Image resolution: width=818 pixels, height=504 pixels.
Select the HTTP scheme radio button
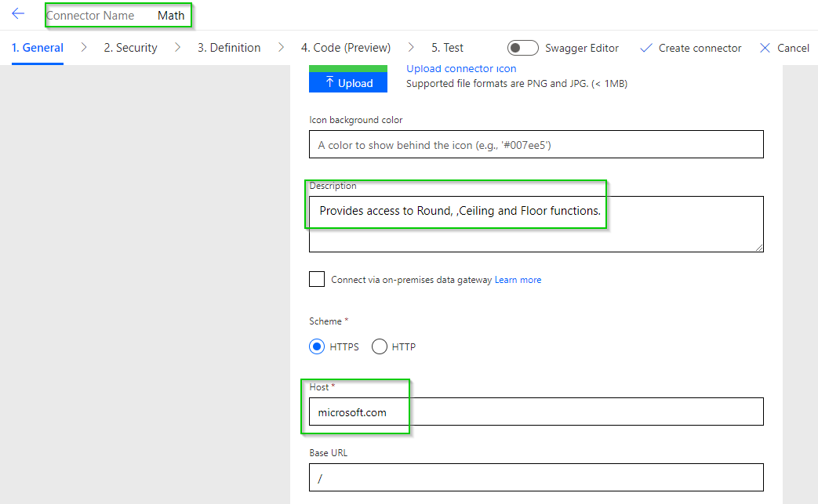(380, 346)
